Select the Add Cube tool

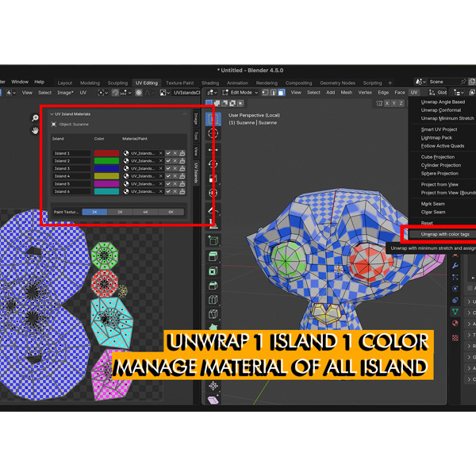point(213,240)
